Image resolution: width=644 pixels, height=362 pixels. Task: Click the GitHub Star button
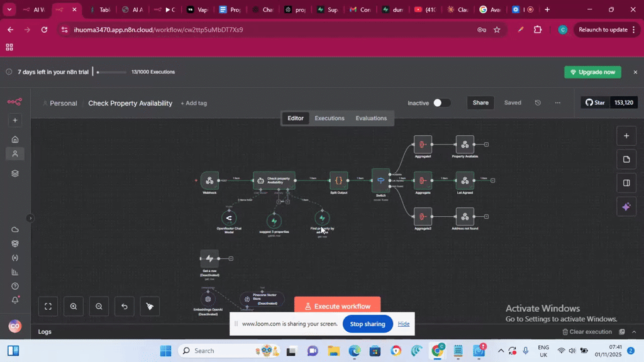click(x=595, y=102)
